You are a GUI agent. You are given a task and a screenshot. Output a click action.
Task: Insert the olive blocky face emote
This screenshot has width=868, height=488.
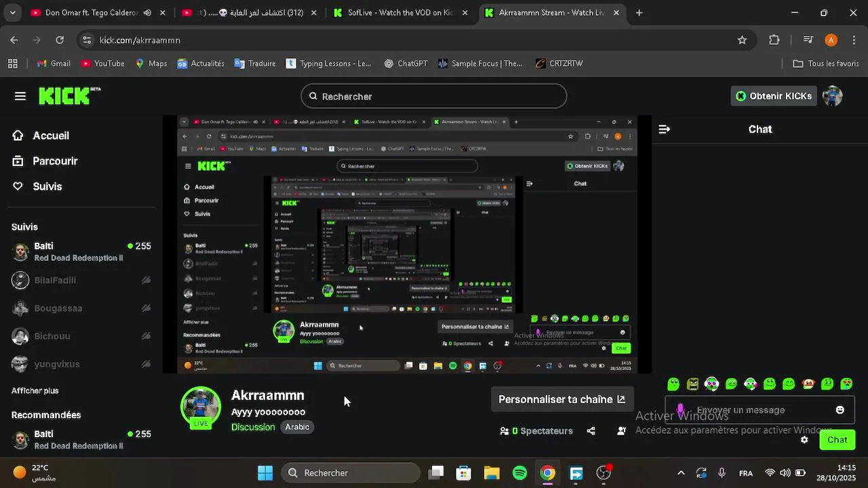tap(692, 384)
